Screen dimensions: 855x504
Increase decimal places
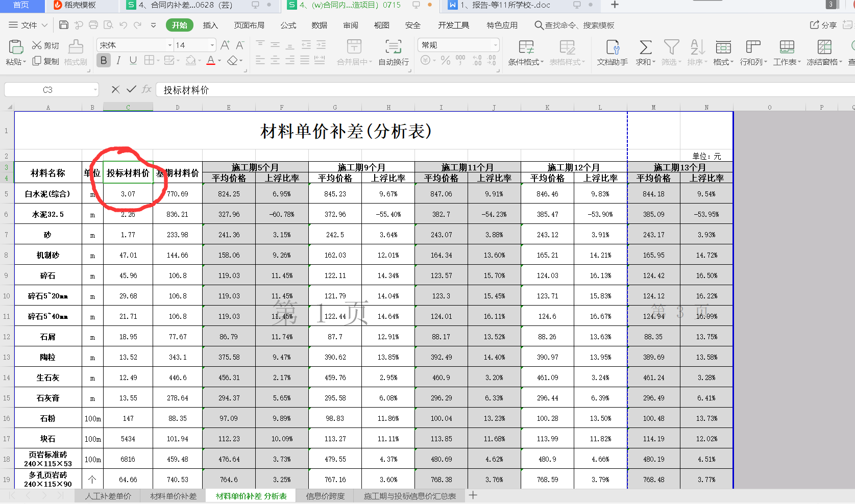477,60
